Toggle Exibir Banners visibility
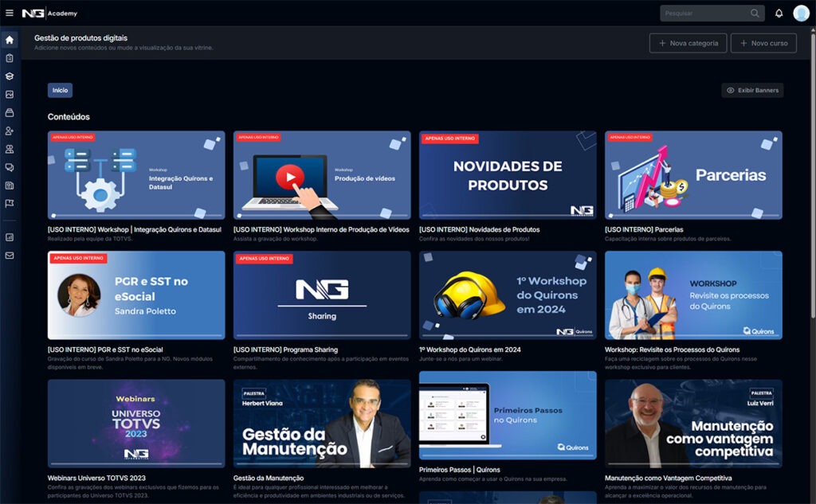 tap(752, 91)
